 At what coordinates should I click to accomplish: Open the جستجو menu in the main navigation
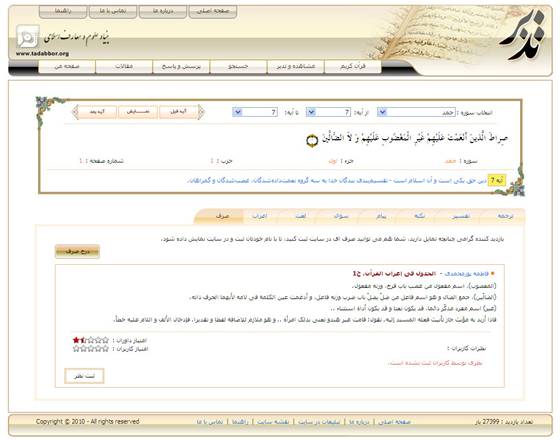[238, 67]
